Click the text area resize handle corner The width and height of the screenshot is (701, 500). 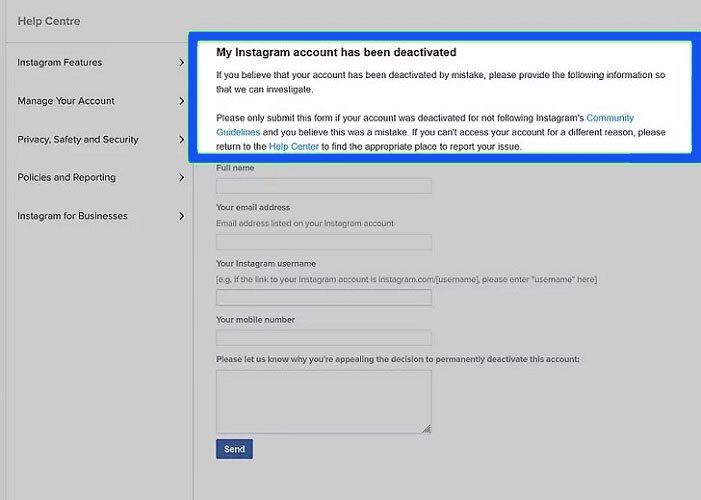pyautogui.click(x=426, y=429)
